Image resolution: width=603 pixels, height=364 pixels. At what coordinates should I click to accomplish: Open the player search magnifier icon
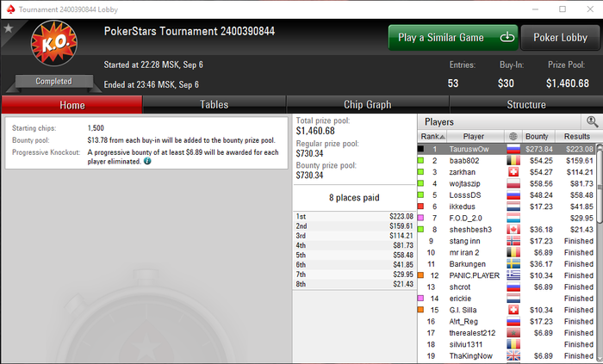pyautogui.click(x=592, y=121)
